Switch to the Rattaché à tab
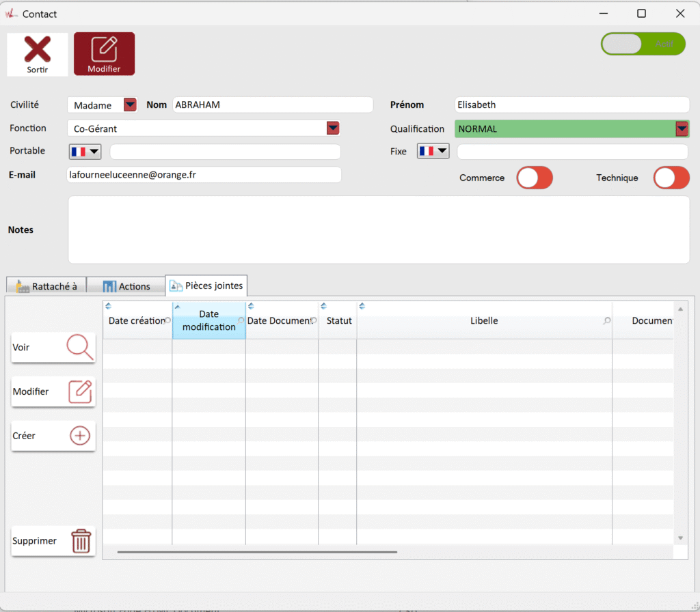This screenshot has width=700, height=612. (x=46, y=286)
